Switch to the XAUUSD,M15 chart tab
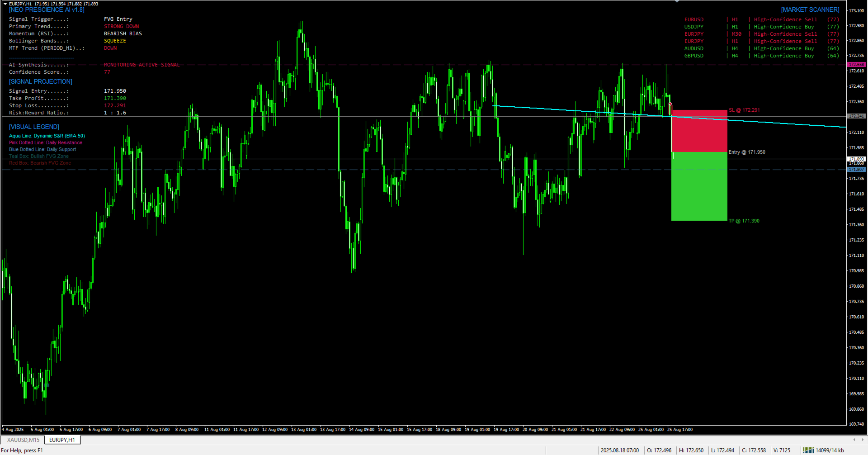This screenshot has width=868, height=455. pos(23,440)
